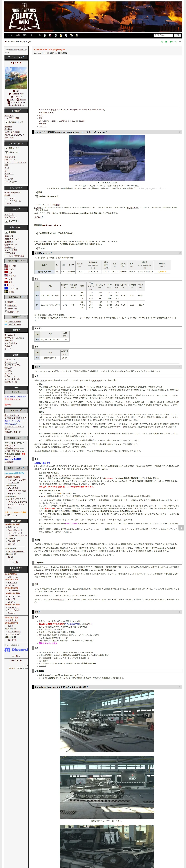Open the Steam store link
186x868 pixels.
pyautogui.click(x=23, y=99)
